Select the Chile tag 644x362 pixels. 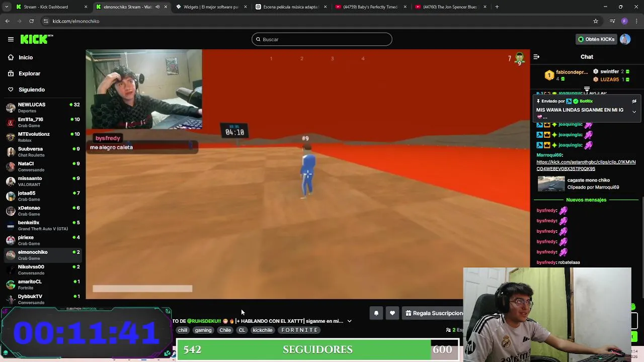point(225,330)
